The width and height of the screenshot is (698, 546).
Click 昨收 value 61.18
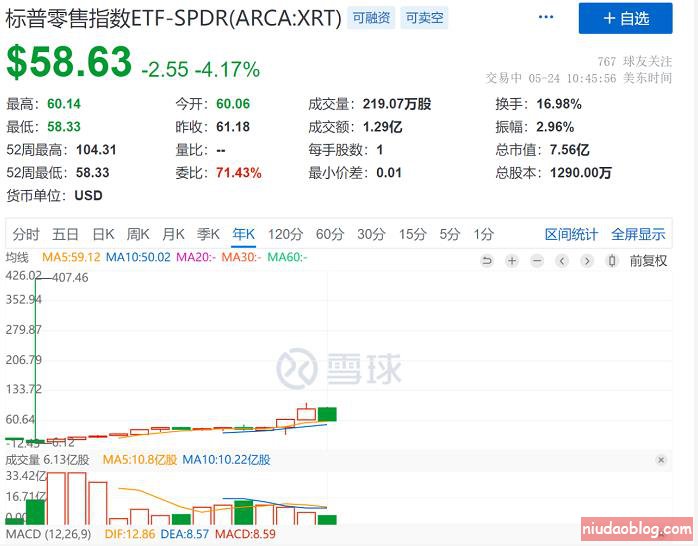[233, 127]
